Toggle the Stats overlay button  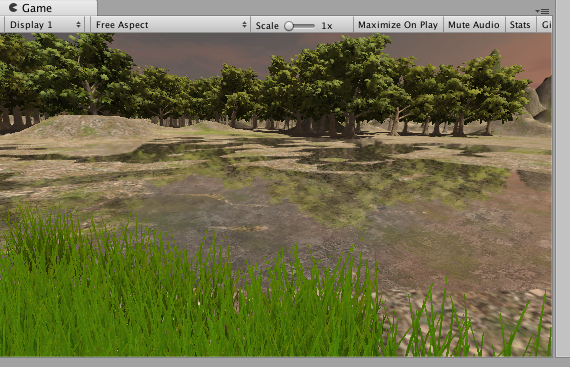point(520,25)
